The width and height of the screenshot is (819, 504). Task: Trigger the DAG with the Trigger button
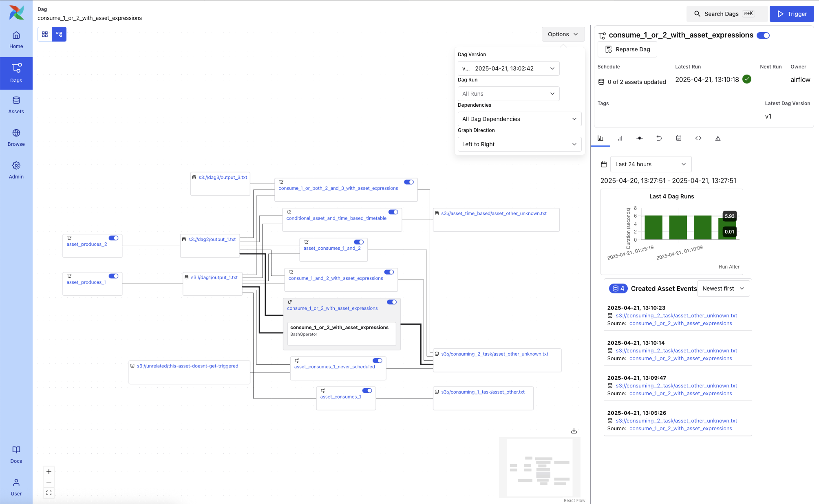791,13
